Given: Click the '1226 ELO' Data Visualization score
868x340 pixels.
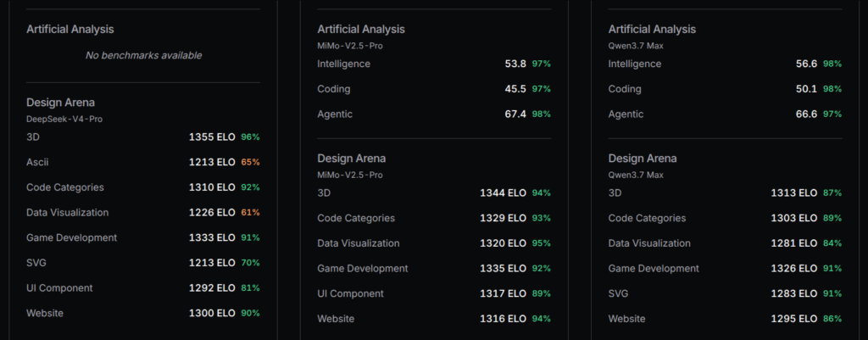Looking at the screenshot, I should coord(212,213).
